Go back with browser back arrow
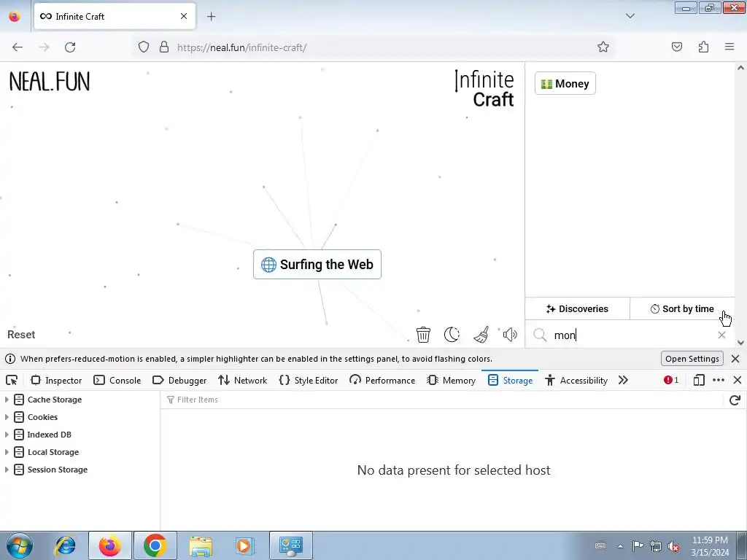The image size is (747, 560). [x=18, y=47]
